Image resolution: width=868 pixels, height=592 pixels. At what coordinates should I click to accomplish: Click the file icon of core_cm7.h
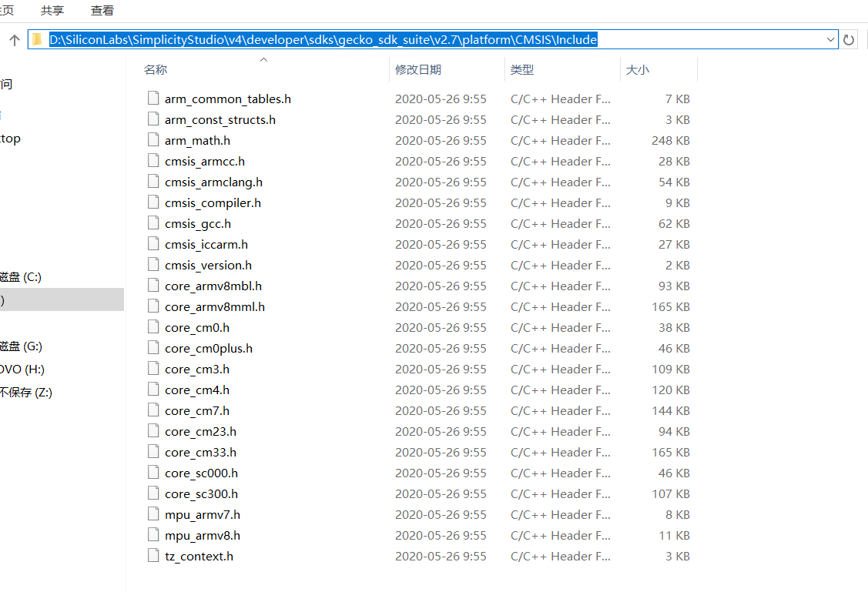click(153, 410)
